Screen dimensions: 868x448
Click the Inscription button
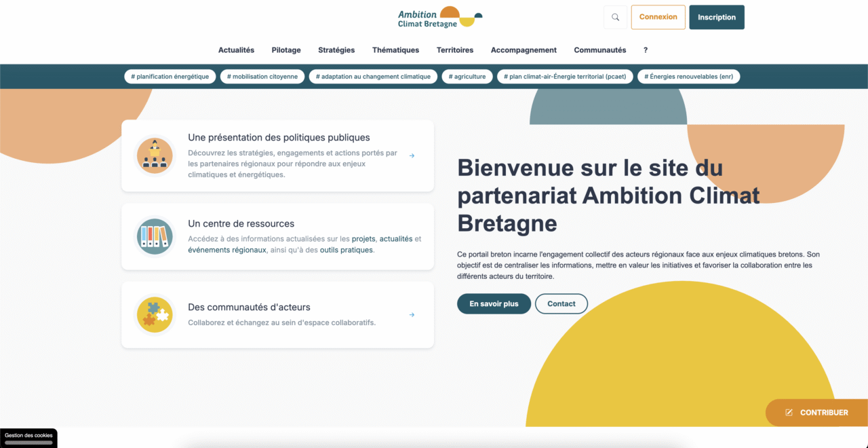(x=717, y=18)
